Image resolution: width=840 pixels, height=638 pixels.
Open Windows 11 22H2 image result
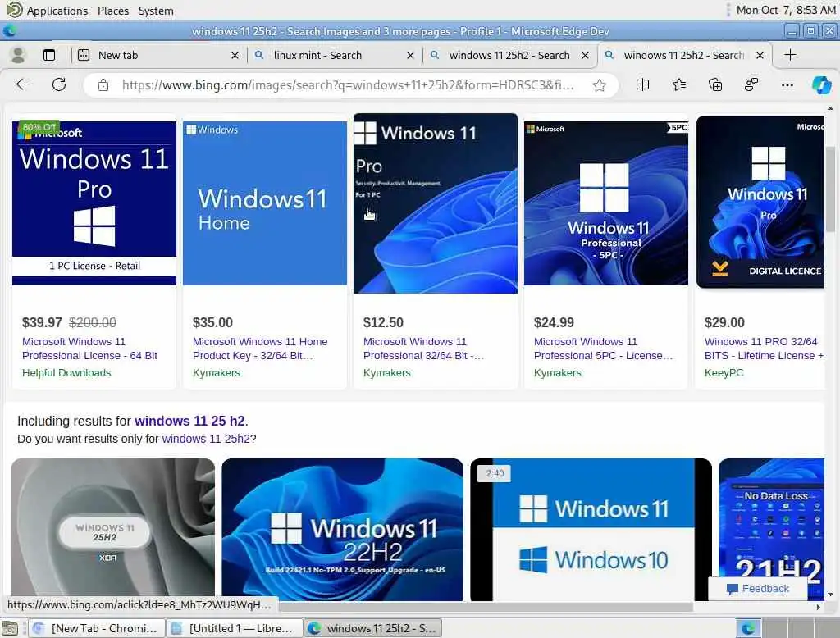pos(342,529)
